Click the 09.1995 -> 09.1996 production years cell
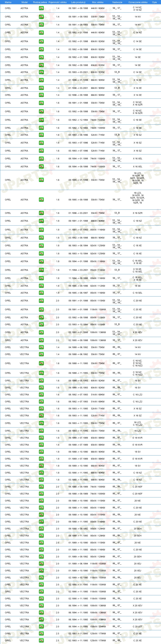The height and width of the screenshot is (644, 161). click(x=78, y=286)
